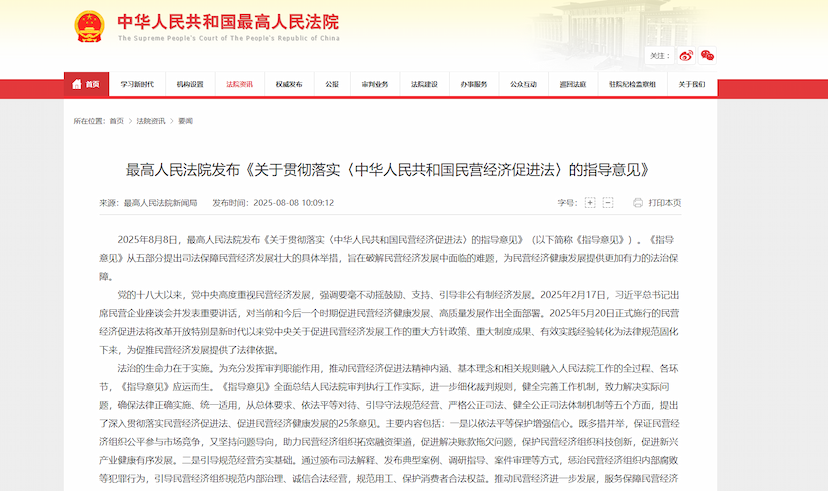The image size is (828, 491).
Task: Open the WeChat follow icon
Action: [x=707, y=55]
